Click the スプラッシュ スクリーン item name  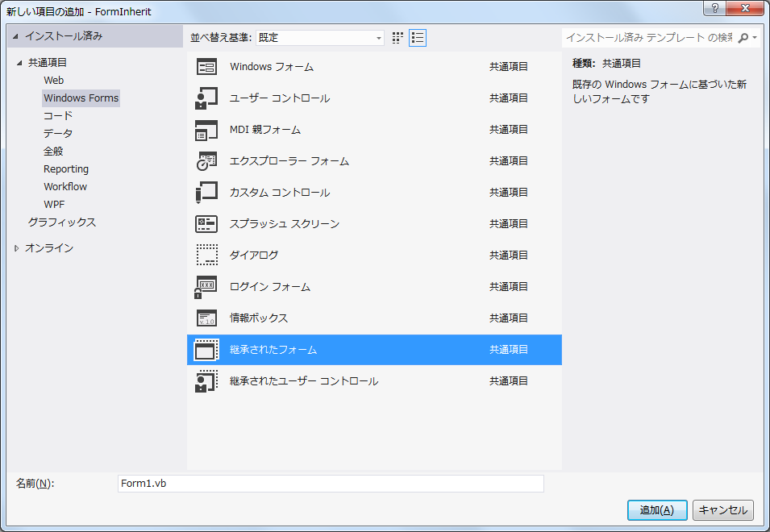click(x=285, y=224)
